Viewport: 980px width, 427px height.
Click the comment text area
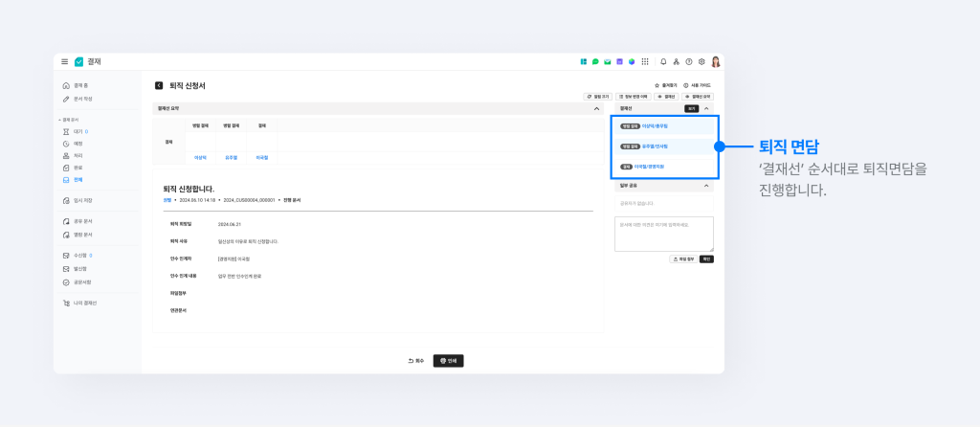click(x=663, y=234)
